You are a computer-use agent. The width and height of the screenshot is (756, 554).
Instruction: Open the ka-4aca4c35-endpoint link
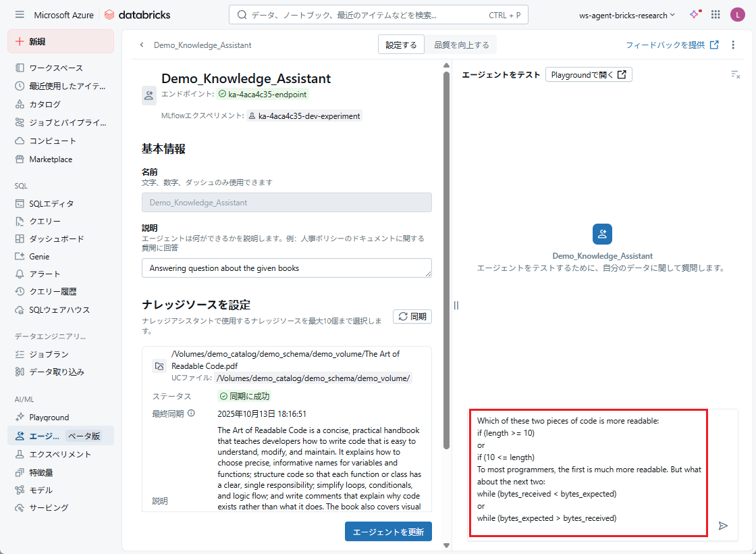tap(263, 94)
